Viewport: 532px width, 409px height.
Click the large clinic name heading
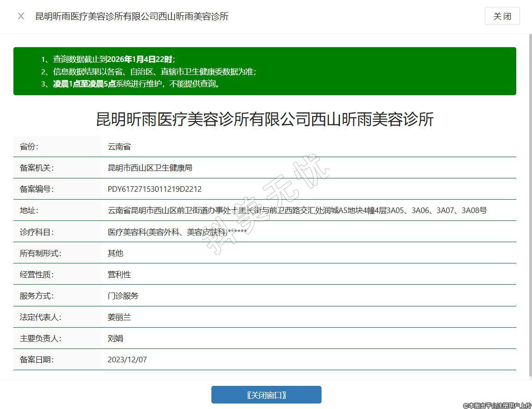[x=265, y=119]
